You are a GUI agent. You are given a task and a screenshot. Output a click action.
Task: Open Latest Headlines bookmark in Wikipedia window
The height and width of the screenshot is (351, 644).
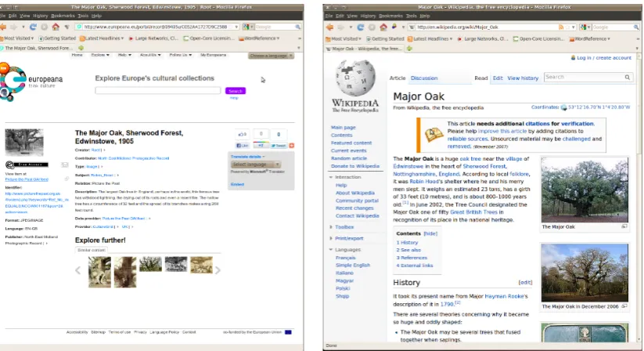(x=430, y=38)
